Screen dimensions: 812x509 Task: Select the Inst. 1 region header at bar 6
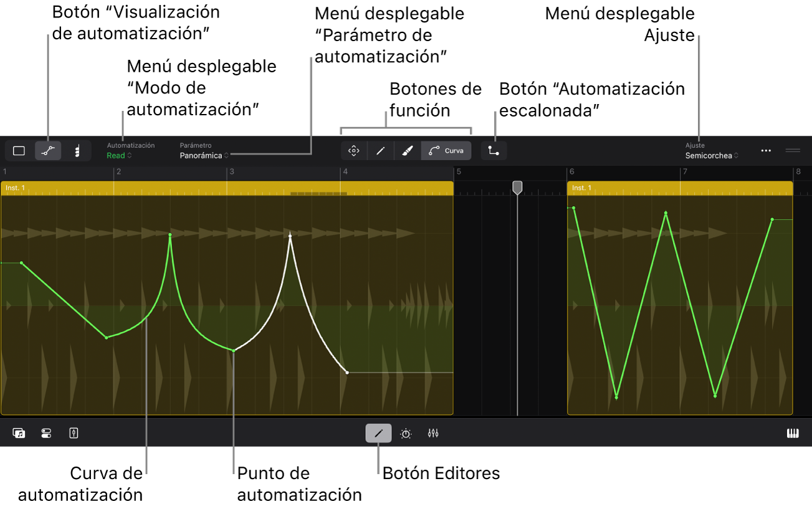(x=680, y=188)
